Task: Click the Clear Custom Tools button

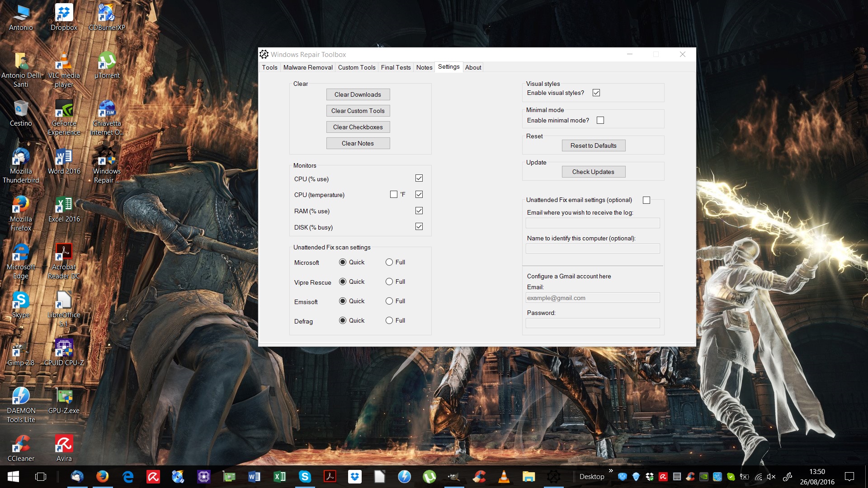Action: point(358,111)
